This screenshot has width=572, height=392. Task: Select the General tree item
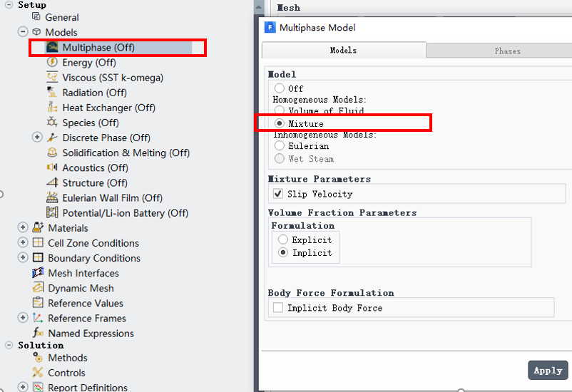coord(61,17)
